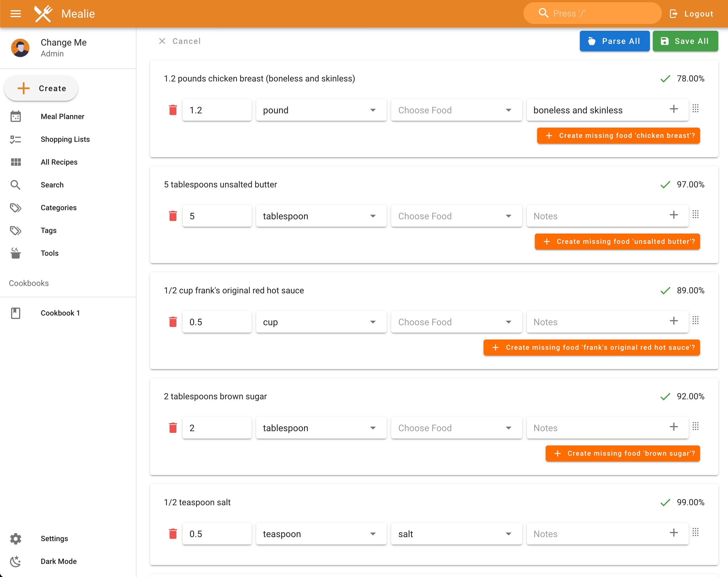Click drag handle on salt ingredient row

click(695, 533)
